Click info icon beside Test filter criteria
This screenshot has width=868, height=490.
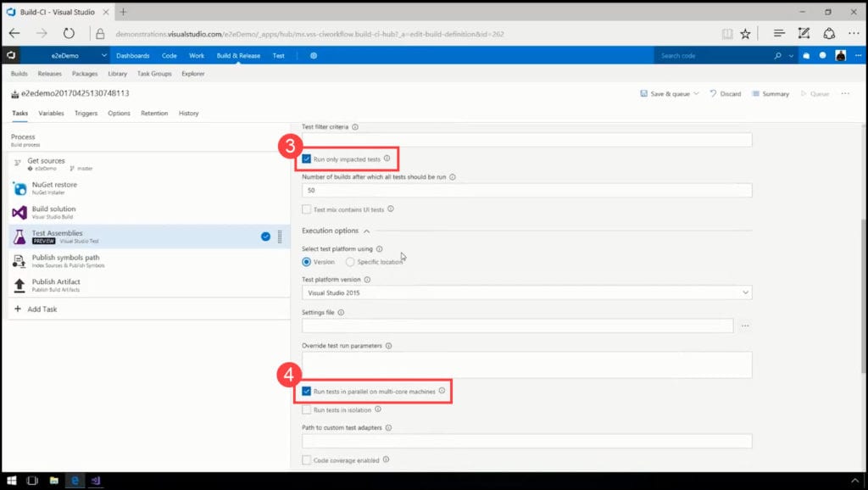(x=355, y=127)
